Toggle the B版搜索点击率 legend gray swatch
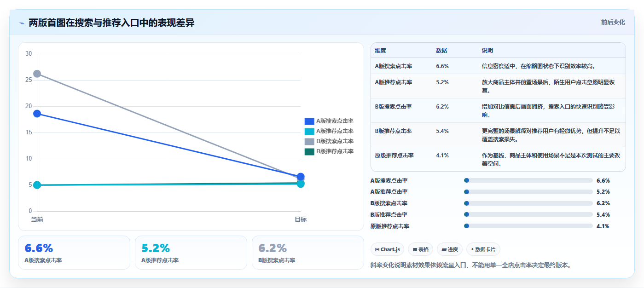The height and width of the screenshot is (288, 644). [x=309, y=141]
